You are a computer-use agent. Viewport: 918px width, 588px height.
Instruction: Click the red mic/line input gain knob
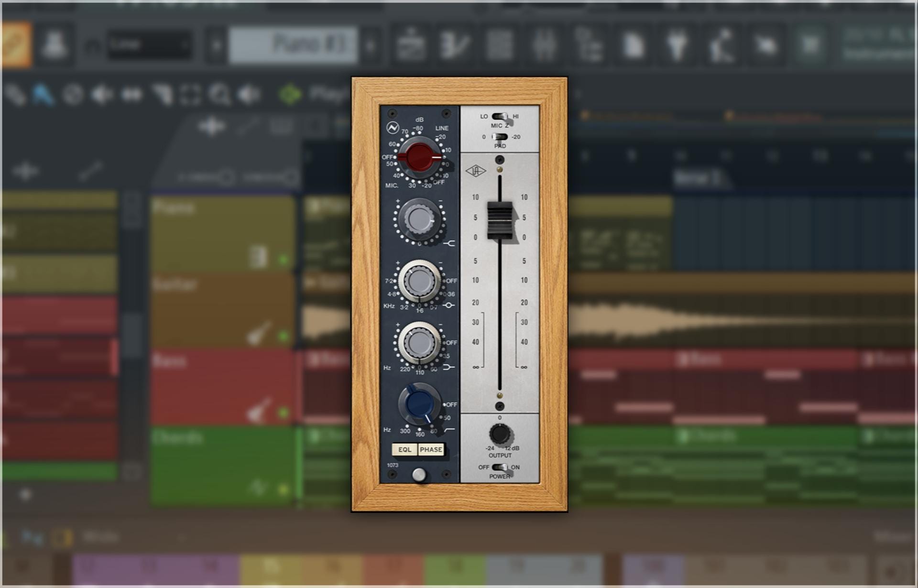tap(419, 157)
